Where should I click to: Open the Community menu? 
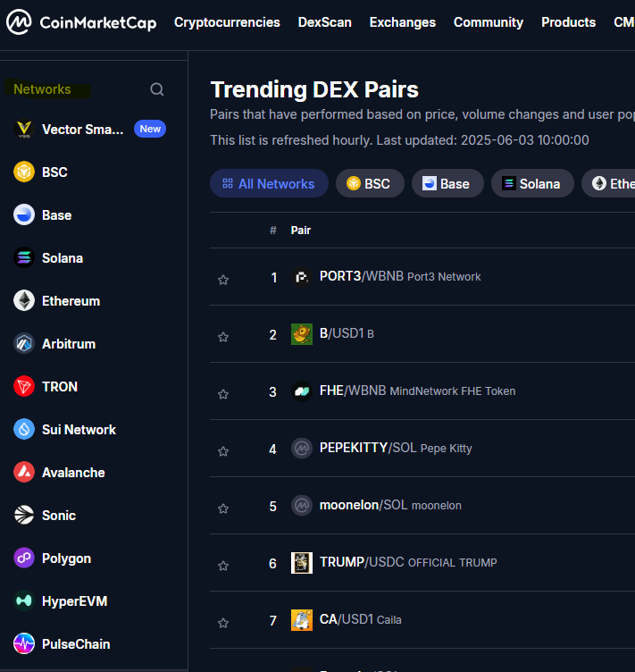489,22
